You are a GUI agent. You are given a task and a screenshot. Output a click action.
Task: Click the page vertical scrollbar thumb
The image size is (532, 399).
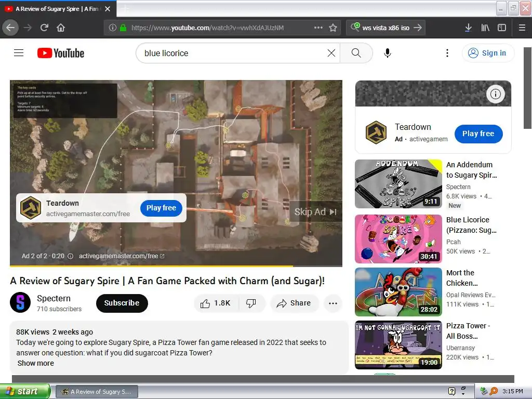pos(528,88)
